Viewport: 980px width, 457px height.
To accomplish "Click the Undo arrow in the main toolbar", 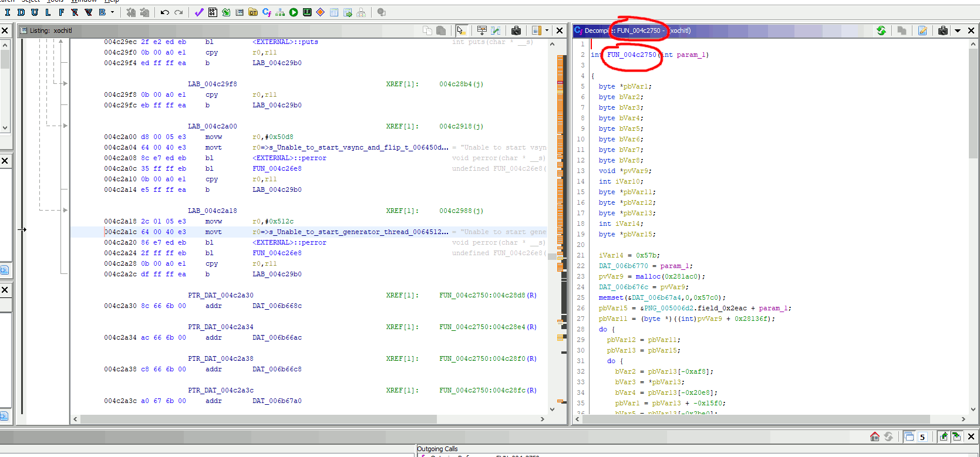I will coord(165,12).
